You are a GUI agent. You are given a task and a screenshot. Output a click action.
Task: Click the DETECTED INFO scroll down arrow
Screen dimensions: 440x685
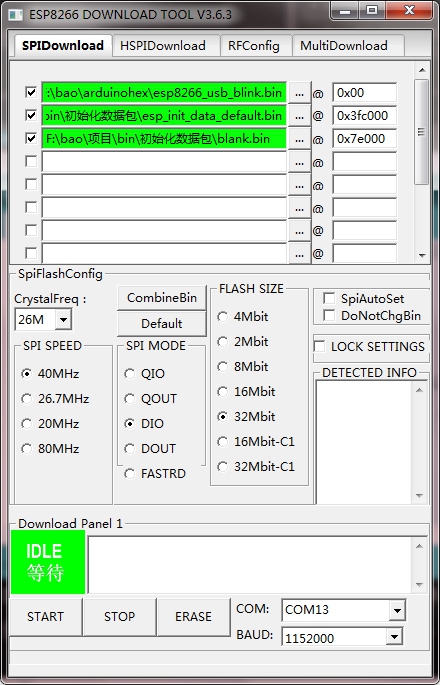pyautogui.click(x=419, y=496)
